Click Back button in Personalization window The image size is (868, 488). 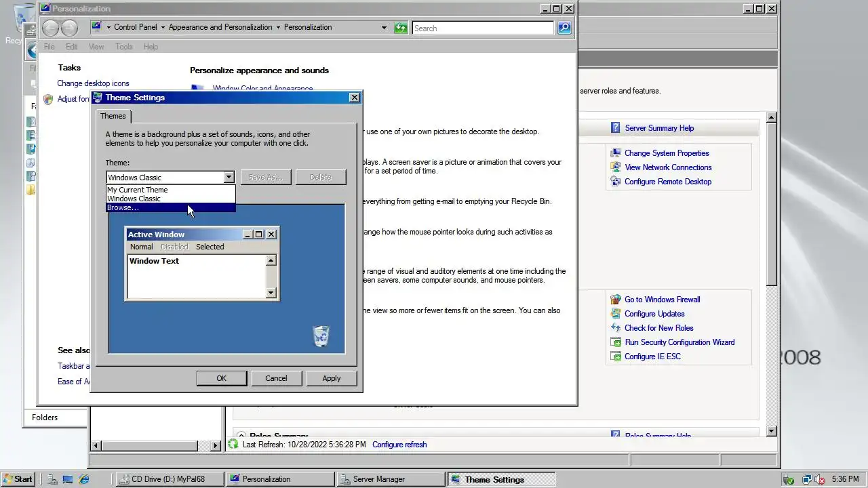[x=50, y=28]
